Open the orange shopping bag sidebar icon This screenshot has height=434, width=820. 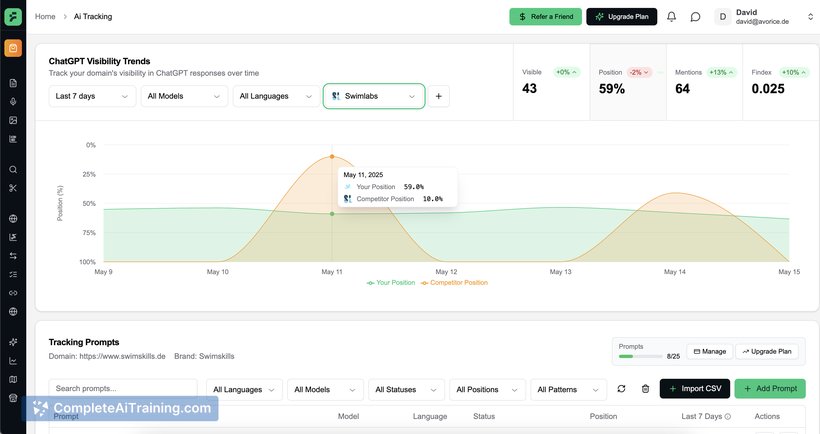13,48
